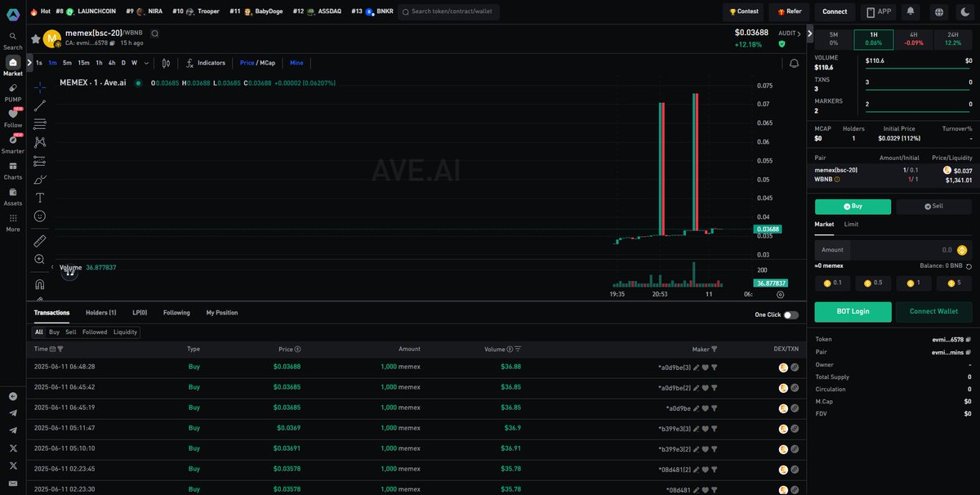Switch to the Holders (1) tab

(x=101, y=313)
